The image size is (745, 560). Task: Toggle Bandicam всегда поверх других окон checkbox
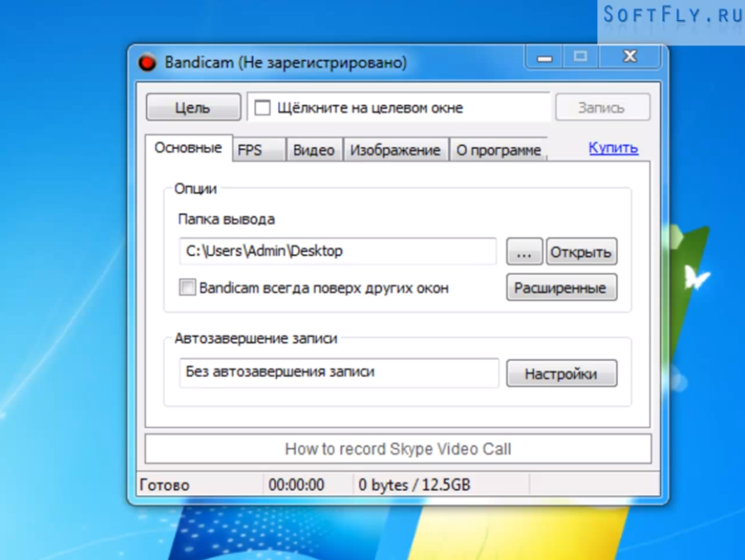click(x=187, y=287)
